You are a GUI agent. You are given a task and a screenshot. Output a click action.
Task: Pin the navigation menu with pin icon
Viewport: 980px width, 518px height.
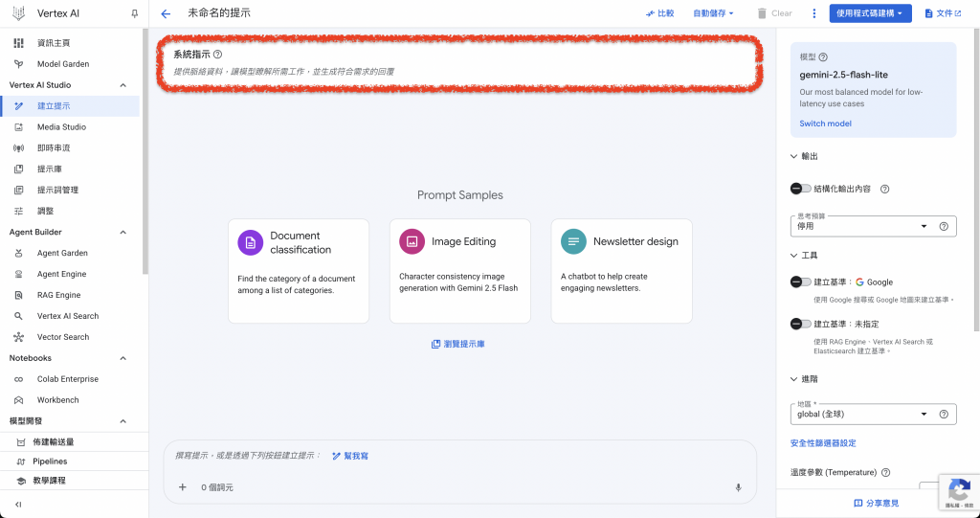pyautogui.click(x=134, y=13)
